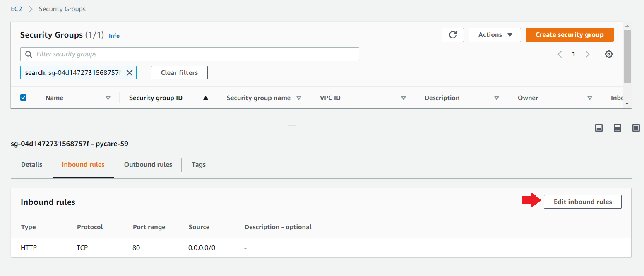
Task: Click the Edit inbound rules button
Action: click(582, 202)
